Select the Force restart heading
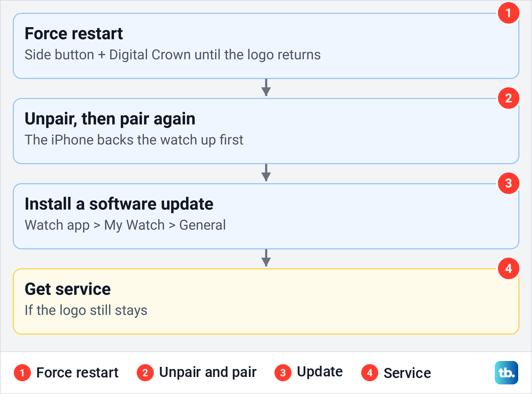532x394 pixels. (x=73, y=34)
